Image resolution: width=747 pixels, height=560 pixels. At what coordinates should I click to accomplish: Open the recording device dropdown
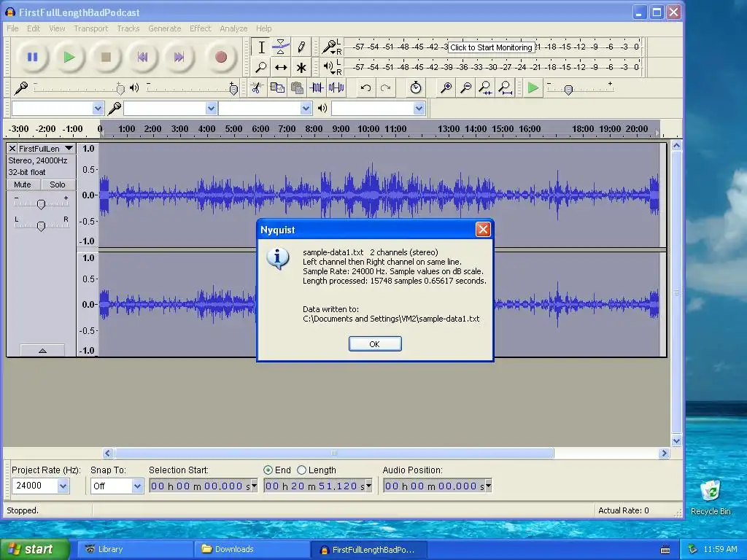point(211,109)
